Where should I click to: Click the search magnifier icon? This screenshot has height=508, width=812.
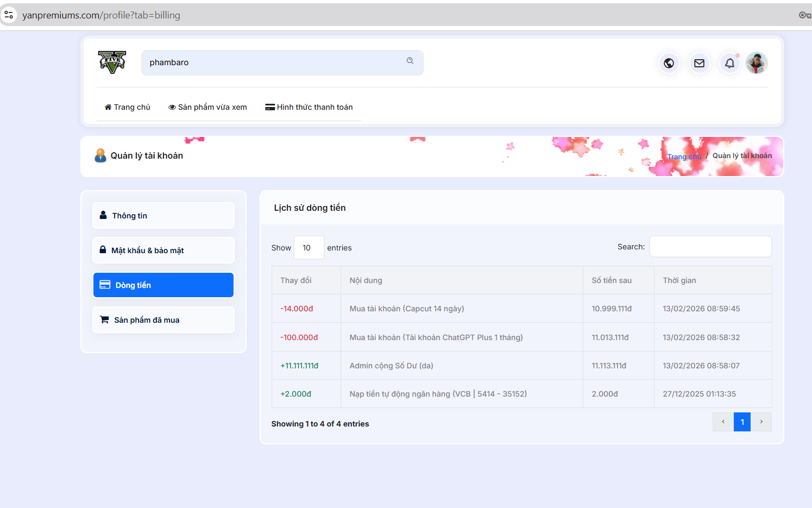410,61
